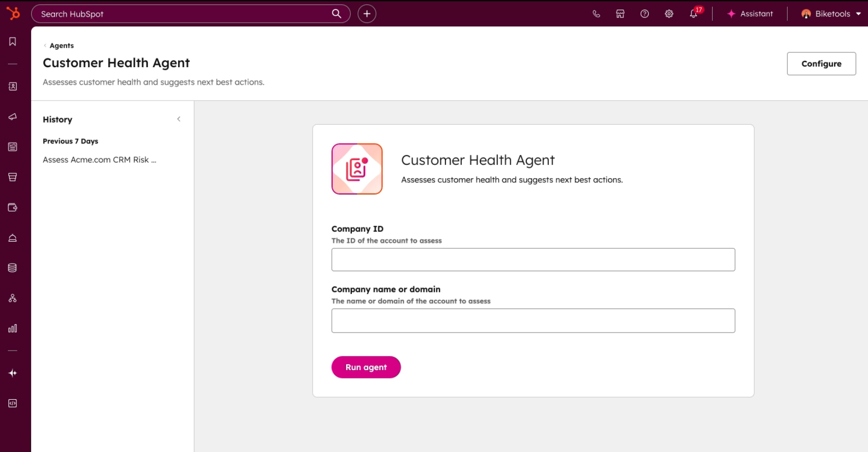This screenshot has width=868, height=452.
Task: Go back via Agents breadcrumb
Action: click(x=61, y=45)
